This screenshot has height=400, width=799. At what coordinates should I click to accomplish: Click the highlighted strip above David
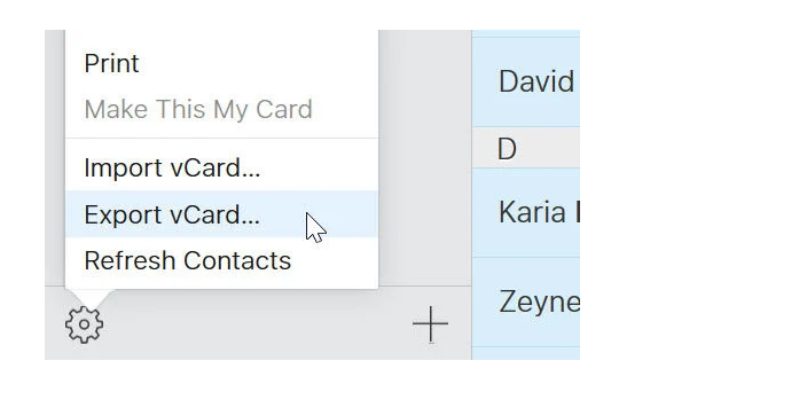526,33
